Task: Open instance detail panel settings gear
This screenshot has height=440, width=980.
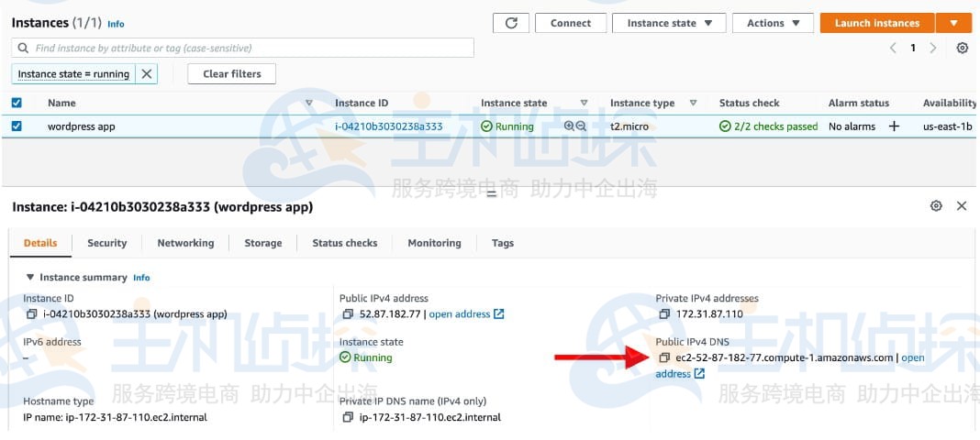Action: coord(936,206)
